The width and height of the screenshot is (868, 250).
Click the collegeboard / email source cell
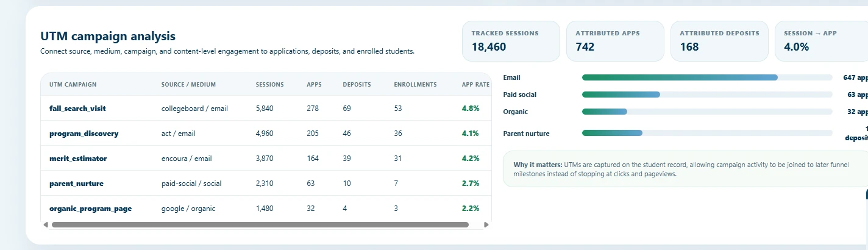coord(194,109)
